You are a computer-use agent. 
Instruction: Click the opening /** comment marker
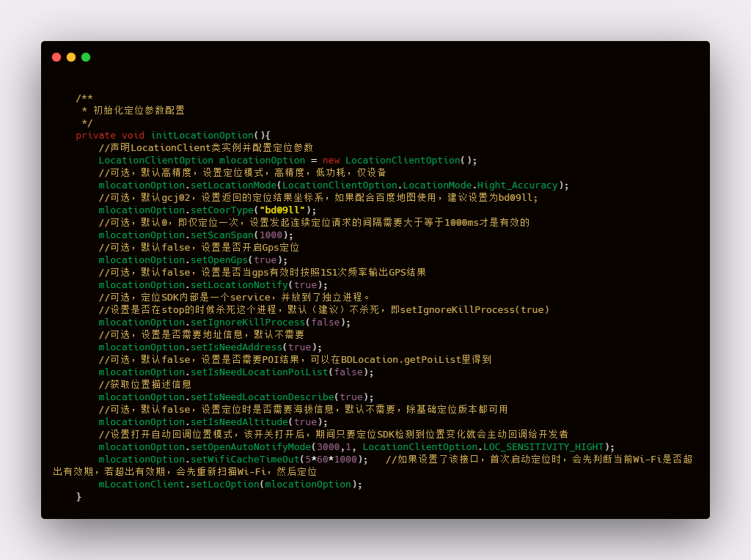pyautogui.click(x=84, y=98)
